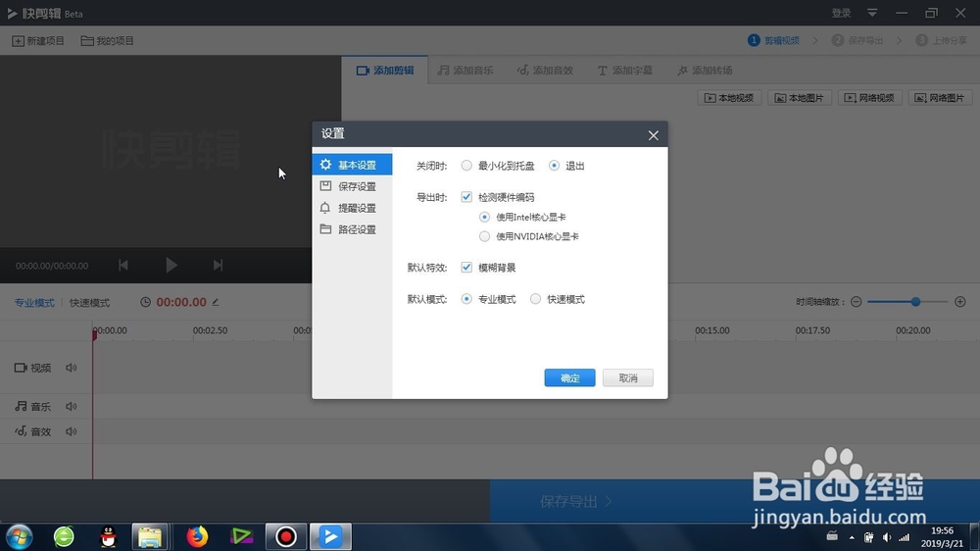Open 路径设置 settings category
Image resolution: width=980 pixels, height=551 pixels.
[352, 229]
